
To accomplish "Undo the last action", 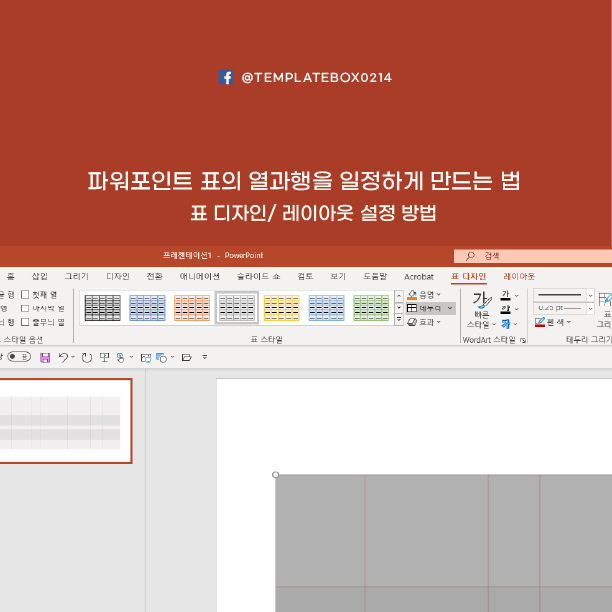I will 63,357.
